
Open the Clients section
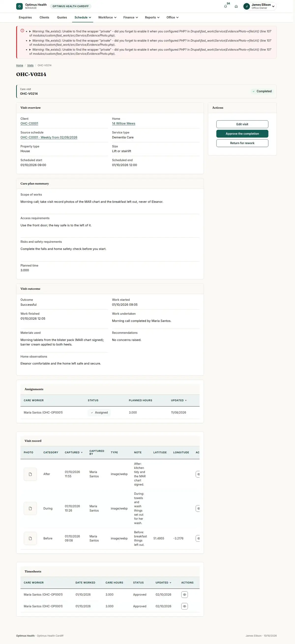pos(44,17)
